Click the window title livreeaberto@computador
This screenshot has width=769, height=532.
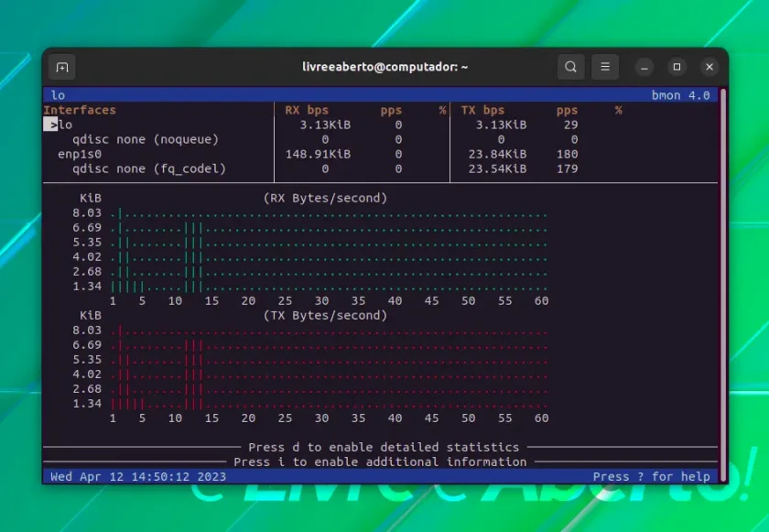click(x=385, y=67)
